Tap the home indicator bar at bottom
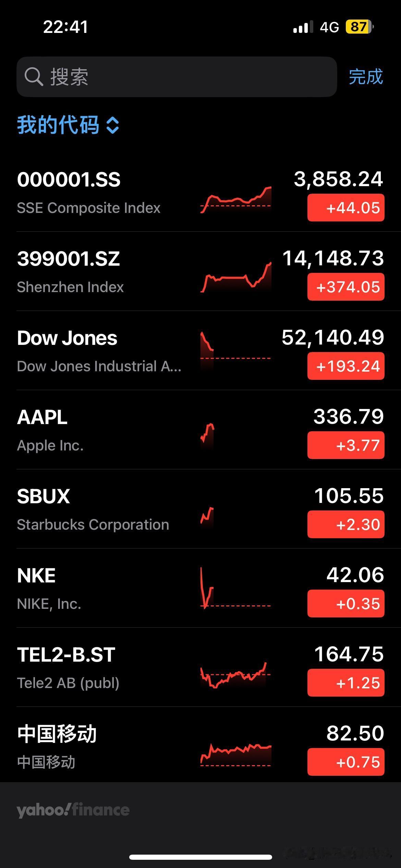The height and width of the screenshot is (868, 401). 200,857
